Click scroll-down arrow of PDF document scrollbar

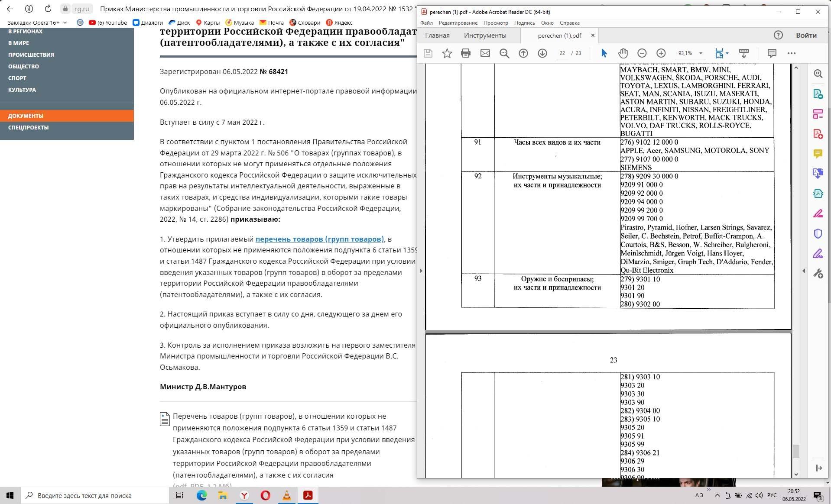click(x=796, y=475)
